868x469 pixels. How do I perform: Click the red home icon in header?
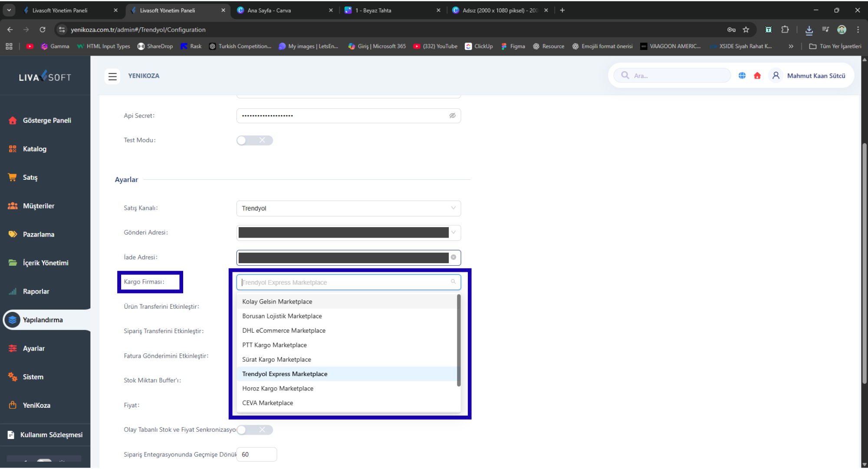757,76
